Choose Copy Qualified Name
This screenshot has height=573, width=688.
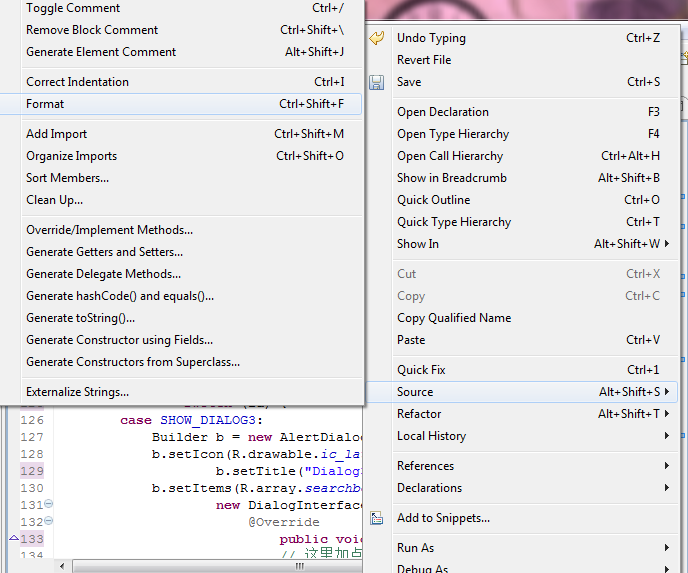click(522, 318)
